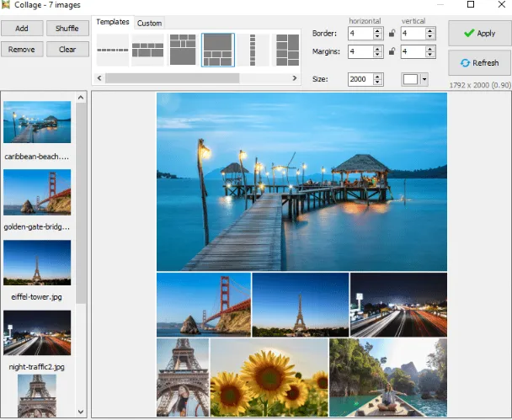Click the Golden Gate bridge collage tile
This screenshot has height=420, width=512.
pyautogui.click(x=204, y=305)
